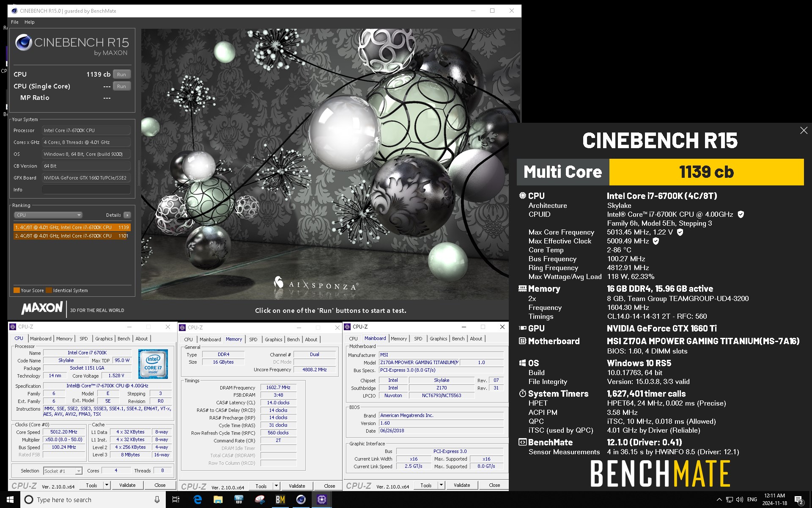Select ranking entry scoring 1101

tap(72, 236)
